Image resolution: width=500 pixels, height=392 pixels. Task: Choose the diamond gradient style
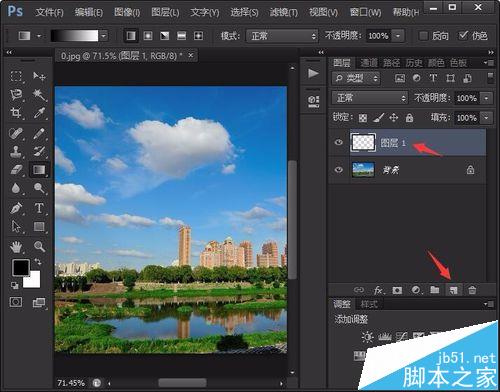pos(198,36)
